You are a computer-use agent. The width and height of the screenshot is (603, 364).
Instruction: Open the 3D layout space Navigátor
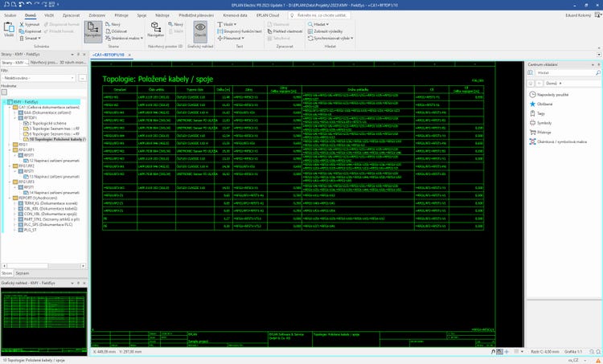[x=157, y=30]
